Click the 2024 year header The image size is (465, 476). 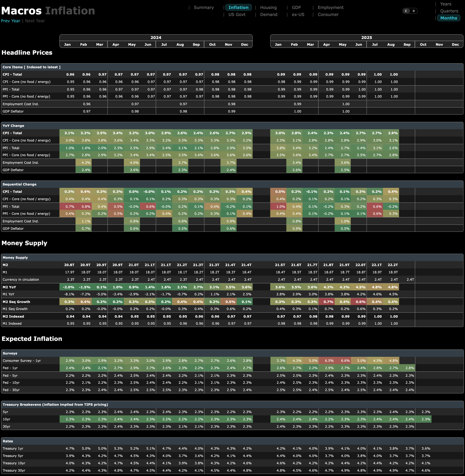tap(156, 38)
